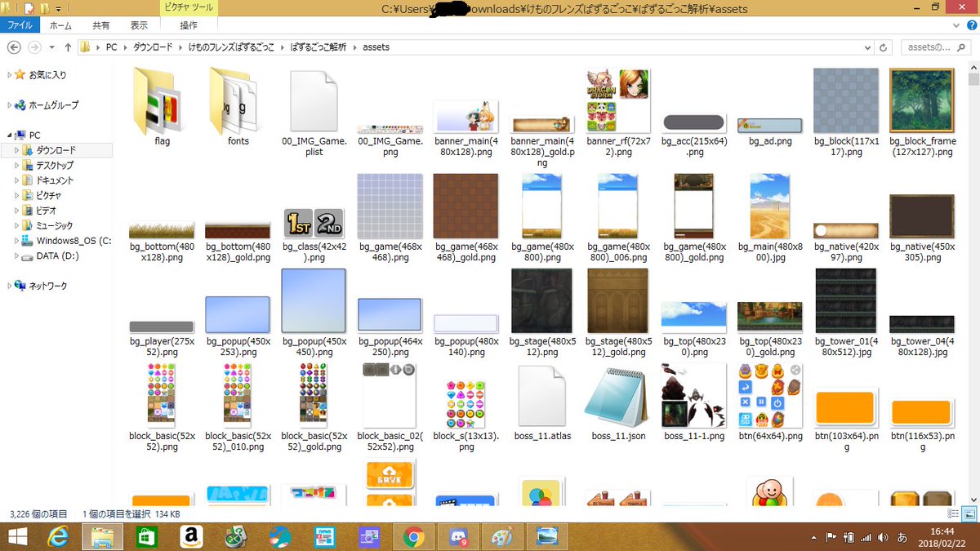Open recent locations dropdown beside forward arrow
Screen dimensions: 980x551
point(51,47)
